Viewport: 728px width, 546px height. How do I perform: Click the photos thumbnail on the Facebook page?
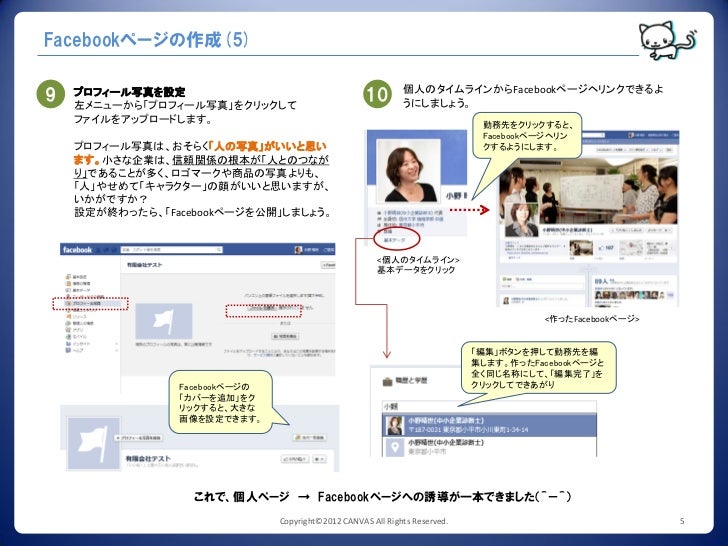click(x=581, y=248)
